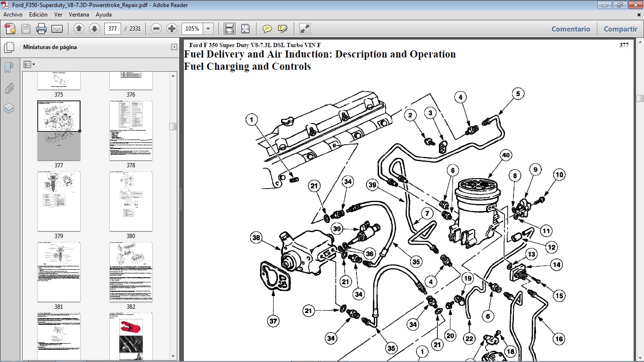Go to previous page with up arrow
The height and width of the screenshot is (362, 644).
coord(79,29)
